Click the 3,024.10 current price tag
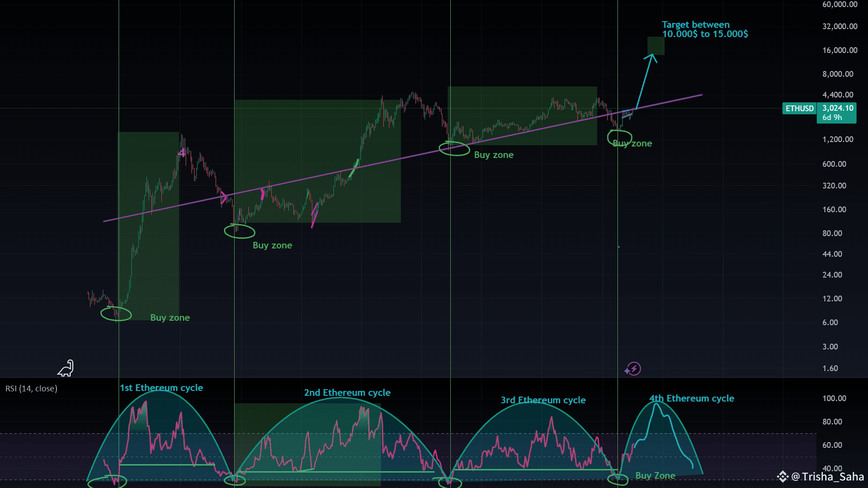868x488 pixels. (837, 108)
